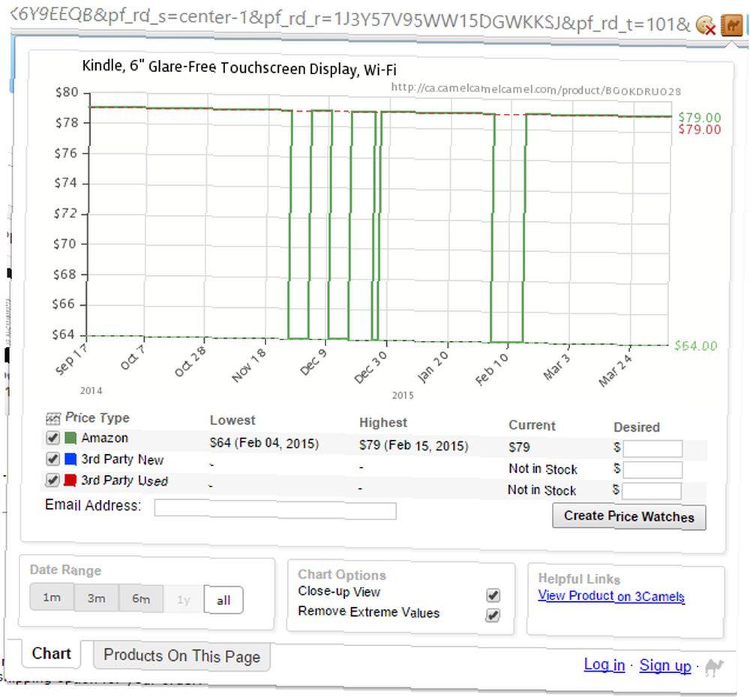750x700 pixels.
Task: Click the 'Highest' column header
Action: (x=383, y=423)
